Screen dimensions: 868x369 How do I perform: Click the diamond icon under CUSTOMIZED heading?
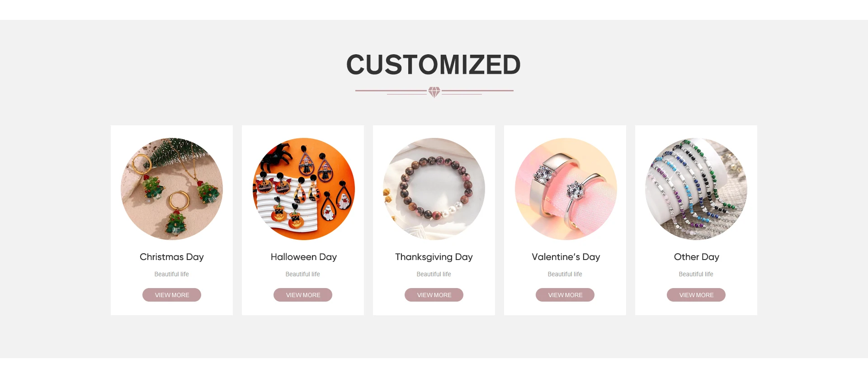(434, 92)
